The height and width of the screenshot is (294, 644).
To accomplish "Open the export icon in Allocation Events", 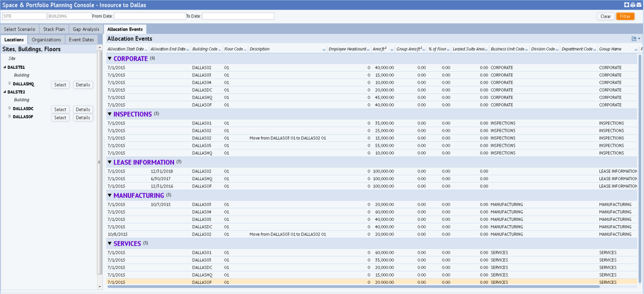I will [x=634, y=39].
